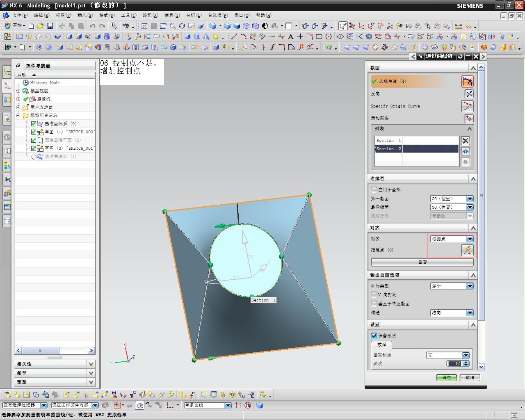This screenshot has height=420, width=525.
Task: Open Part Navigator sidebar tab icon
Action: [x=7, y=86]
